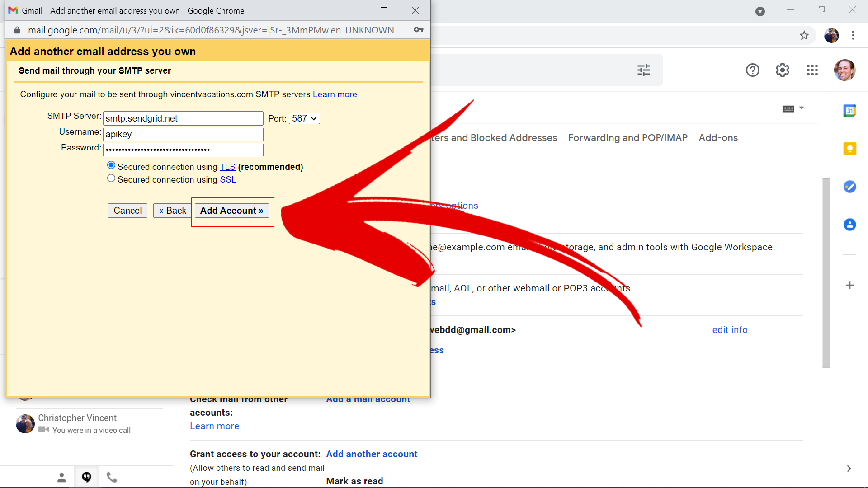Select the Hangouts conversations icon
Screen dimensions: 868x488
point(86,477)
